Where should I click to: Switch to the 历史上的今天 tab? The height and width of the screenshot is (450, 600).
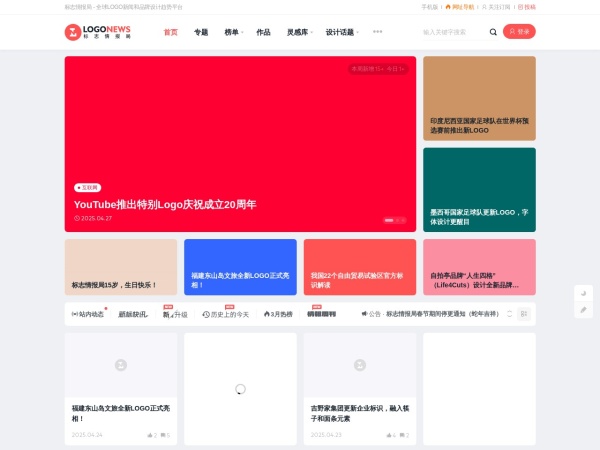click(x=226, y=314)
